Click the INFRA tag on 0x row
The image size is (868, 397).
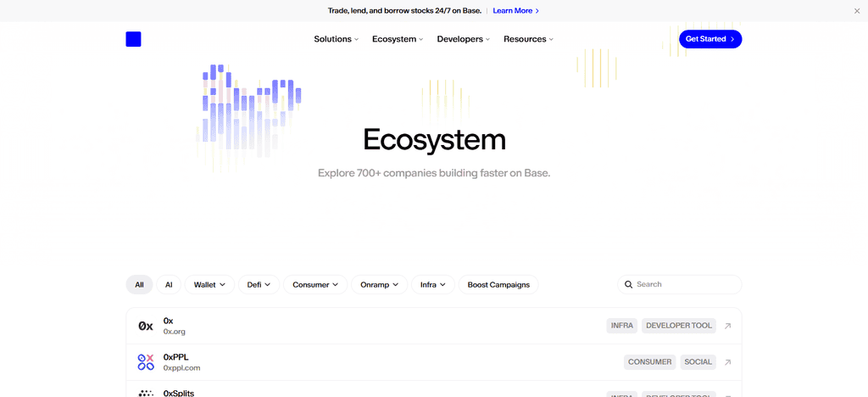pyautogui.click(x=622, y=326)
